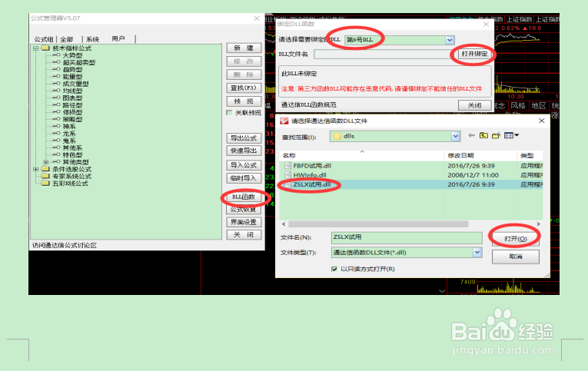Toggle the 关联预览 checkbox

click(x=229, y=113)
